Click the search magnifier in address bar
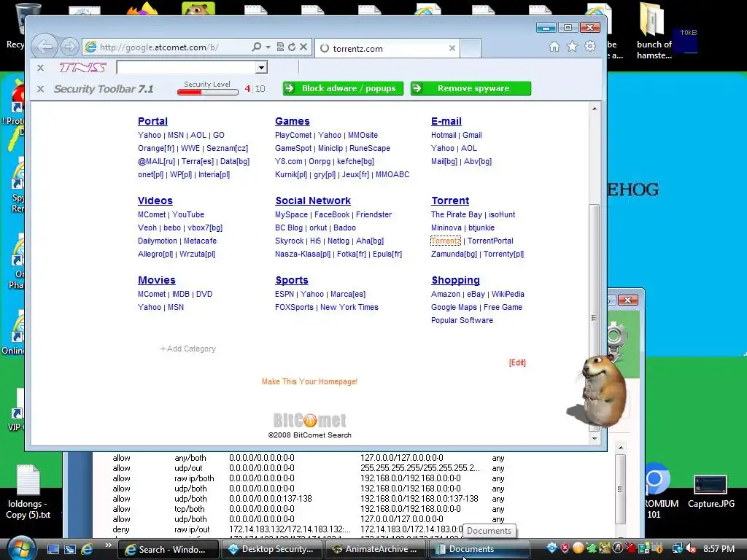This screenshot has width=747, height=560. coord(256,47)
